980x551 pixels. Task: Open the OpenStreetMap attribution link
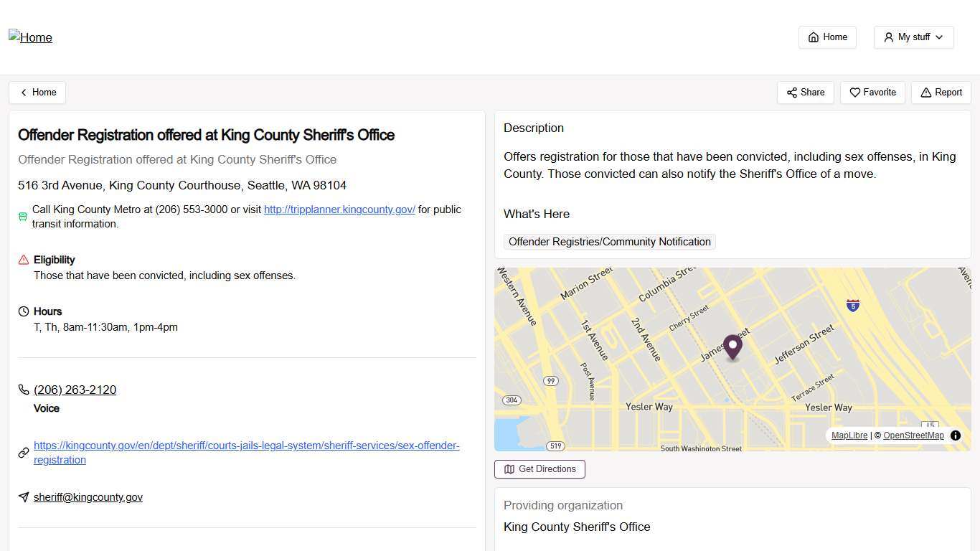tap(913, 435)
